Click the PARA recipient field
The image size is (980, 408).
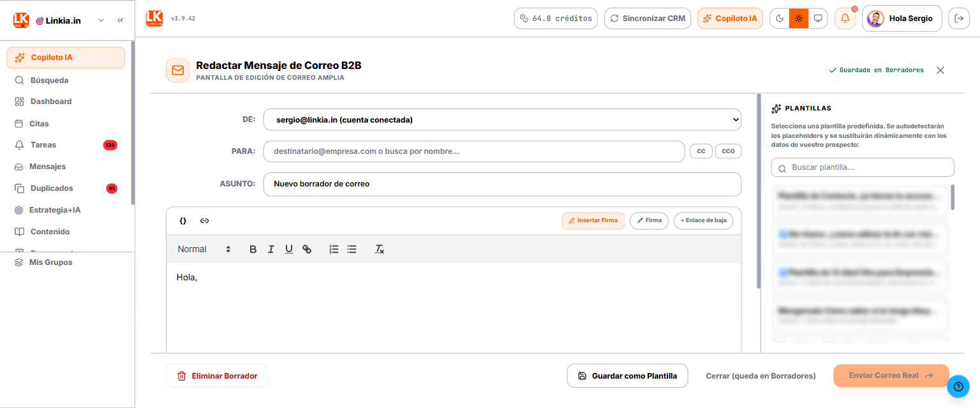click(474, 151)
